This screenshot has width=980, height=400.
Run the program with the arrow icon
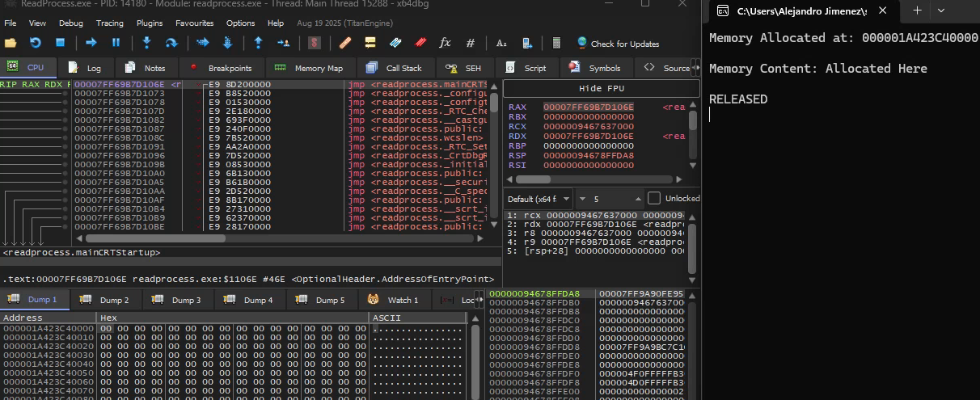91,43
